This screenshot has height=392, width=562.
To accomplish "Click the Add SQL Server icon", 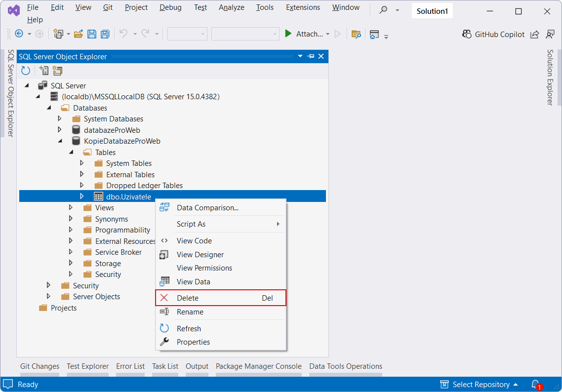I will coord(43,71).
